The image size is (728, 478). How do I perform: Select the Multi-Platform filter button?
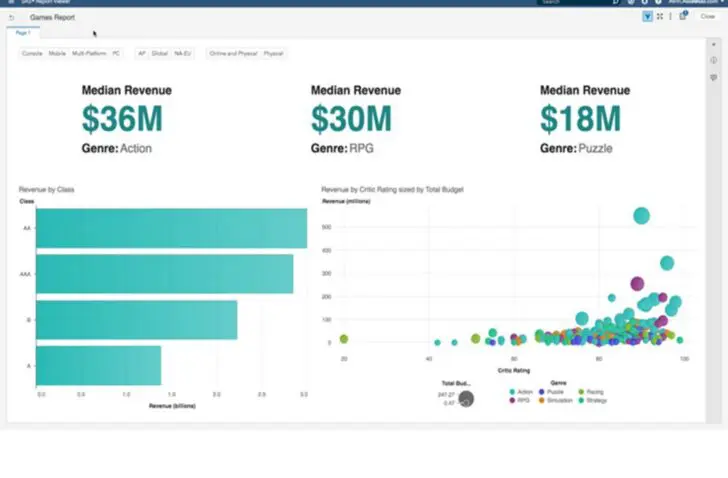click(x=89, y=53)
